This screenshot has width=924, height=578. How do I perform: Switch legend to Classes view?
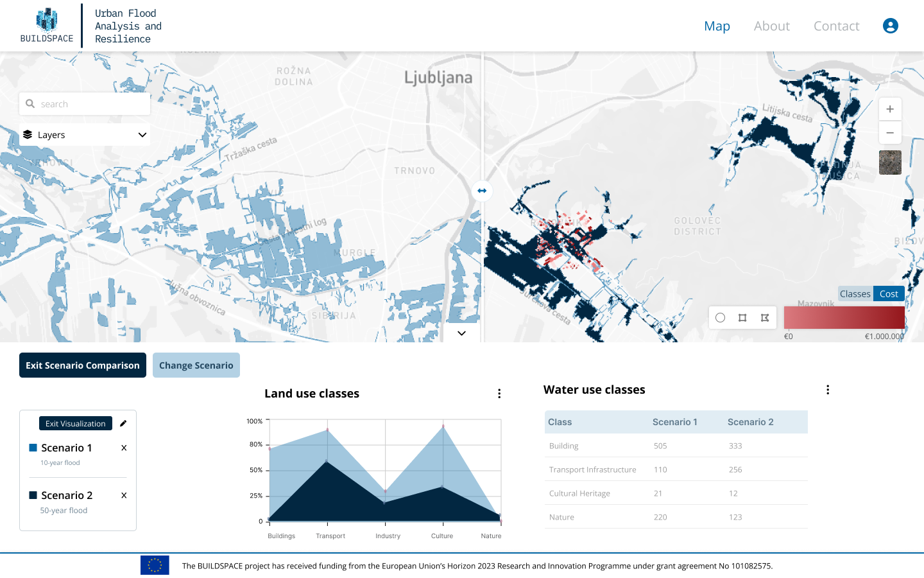click(855, 294)
